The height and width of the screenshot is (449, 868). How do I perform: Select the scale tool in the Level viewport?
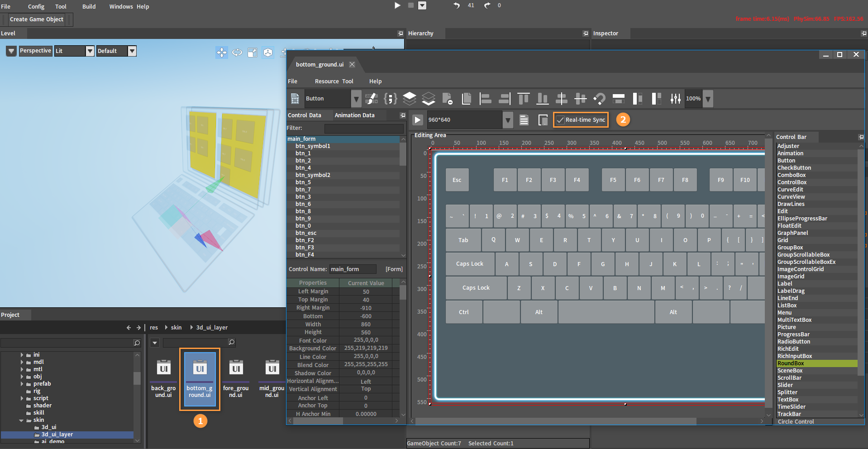pos(253,53)
